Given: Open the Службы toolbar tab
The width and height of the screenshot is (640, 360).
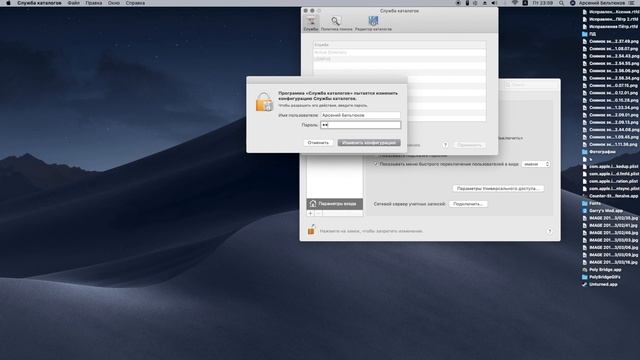Looking at the screenshot, I should [311, 23].
